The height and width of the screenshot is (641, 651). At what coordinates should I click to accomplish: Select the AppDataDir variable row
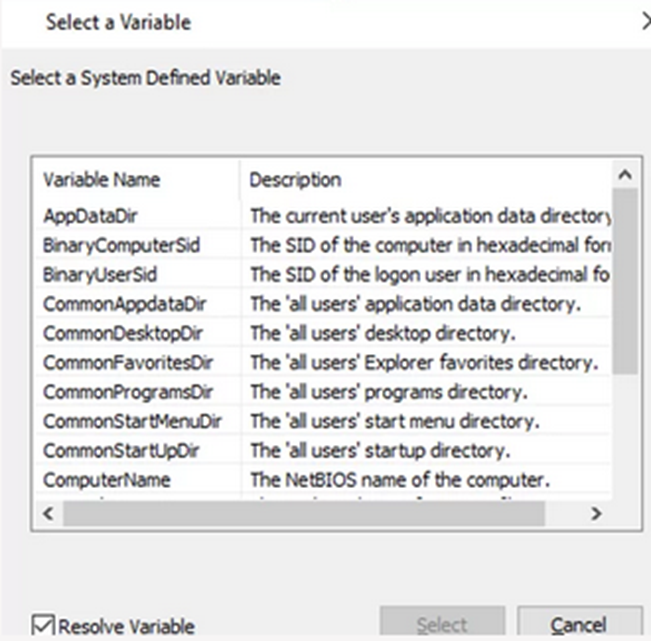point(83,215)
